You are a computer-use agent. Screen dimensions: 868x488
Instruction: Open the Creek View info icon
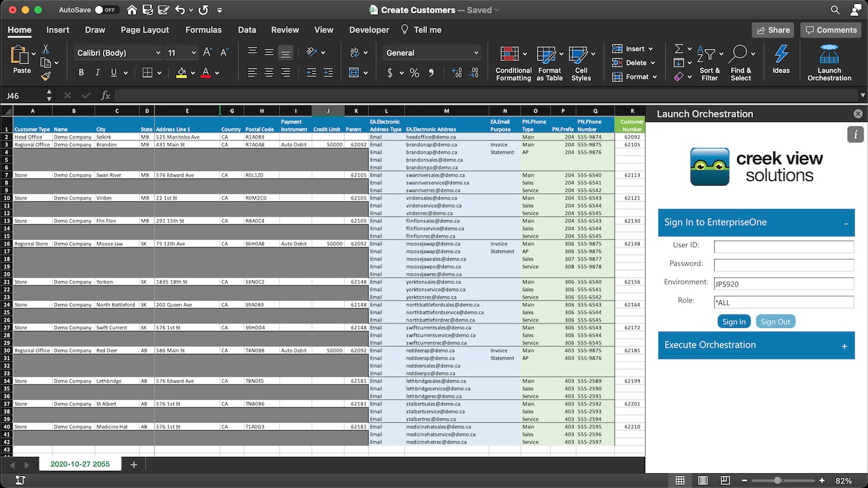tap(855, 135)
